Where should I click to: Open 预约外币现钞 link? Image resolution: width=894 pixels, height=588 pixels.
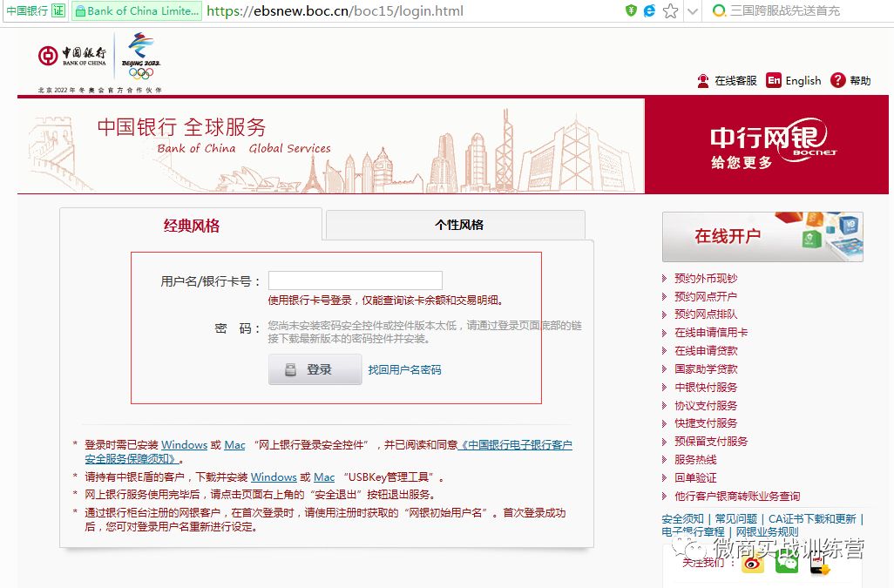pos(706,278)
